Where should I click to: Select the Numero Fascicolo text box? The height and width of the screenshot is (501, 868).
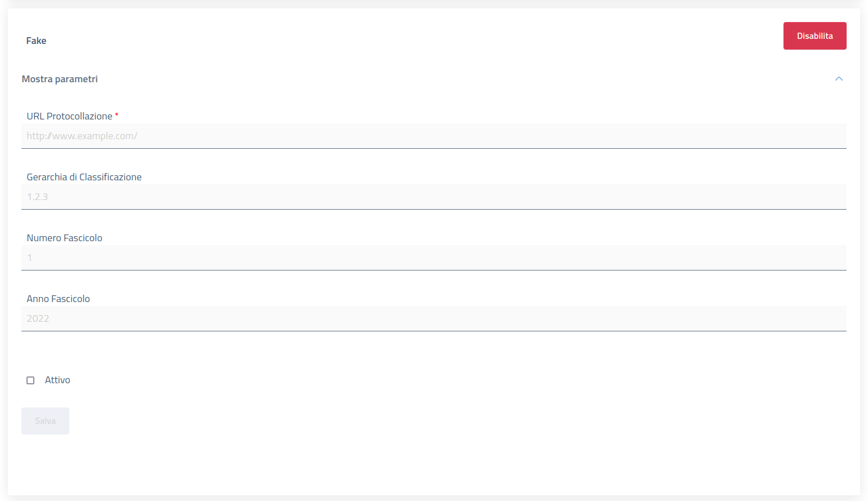434,258
